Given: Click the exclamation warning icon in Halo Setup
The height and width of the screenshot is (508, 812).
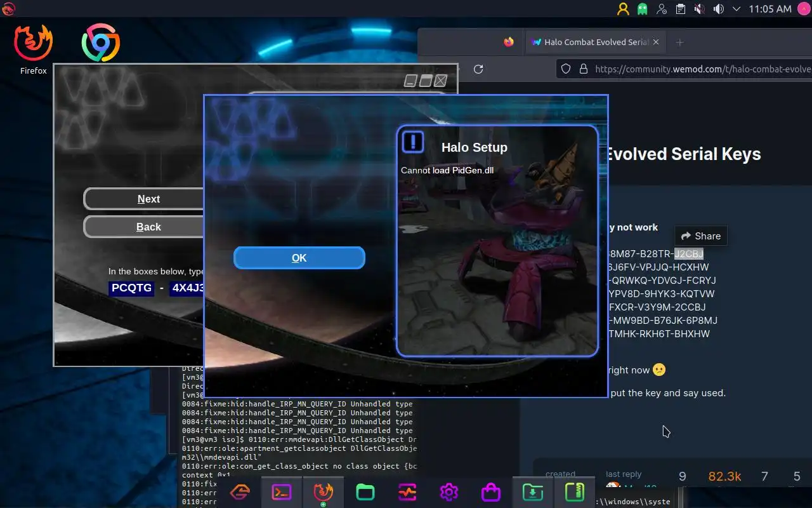Looking at the screenshot, I should pos(413,142).
